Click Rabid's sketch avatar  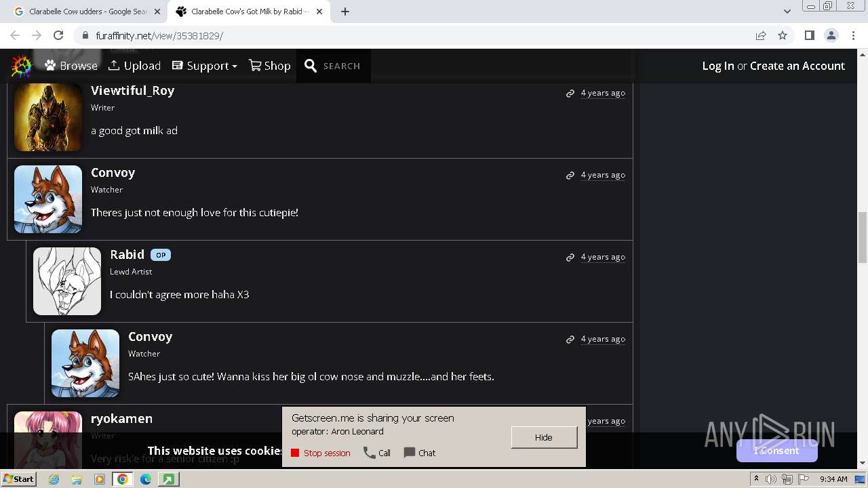[66, 281]
